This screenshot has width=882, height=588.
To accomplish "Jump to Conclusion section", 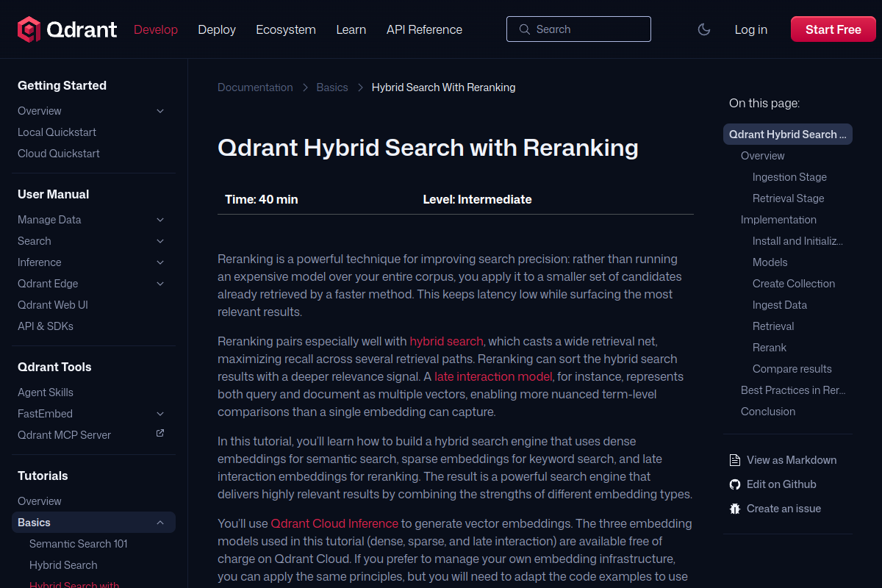I will click(x=768, y=412).
